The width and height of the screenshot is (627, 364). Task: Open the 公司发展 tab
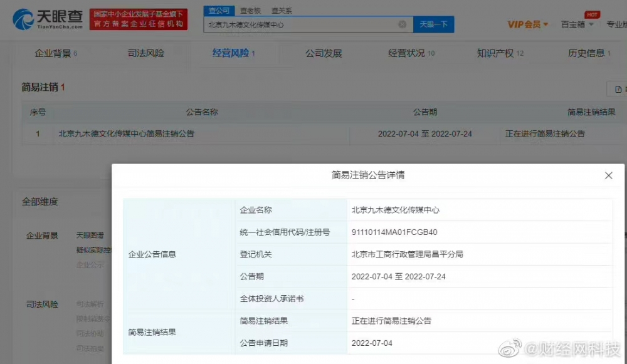tap(323, 53)
